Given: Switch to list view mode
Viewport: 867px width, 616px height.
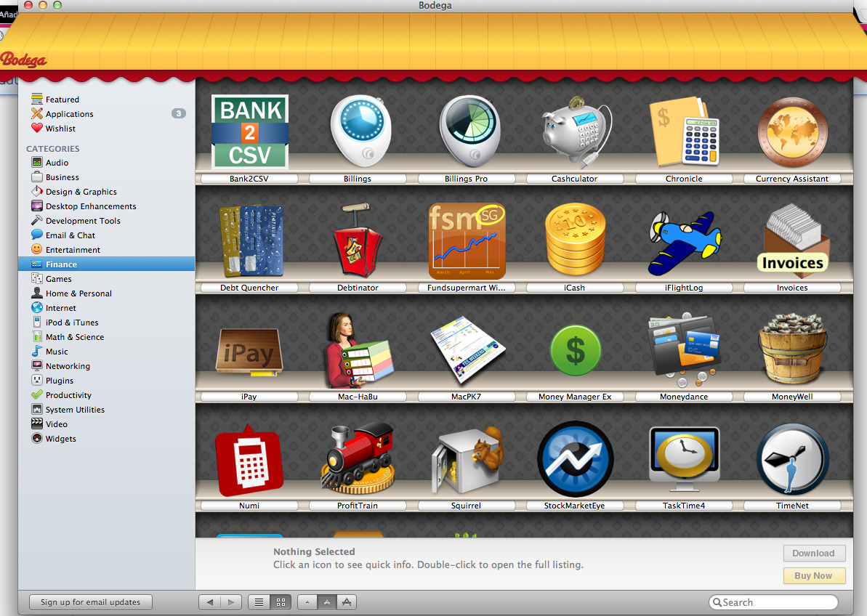Looking at the screenshot, I should point(259,602).
